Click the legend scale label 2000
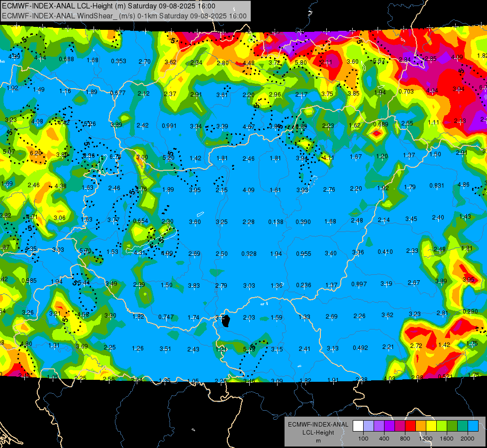The height and width of the screenshot is (448, 487). coord(468,439)
